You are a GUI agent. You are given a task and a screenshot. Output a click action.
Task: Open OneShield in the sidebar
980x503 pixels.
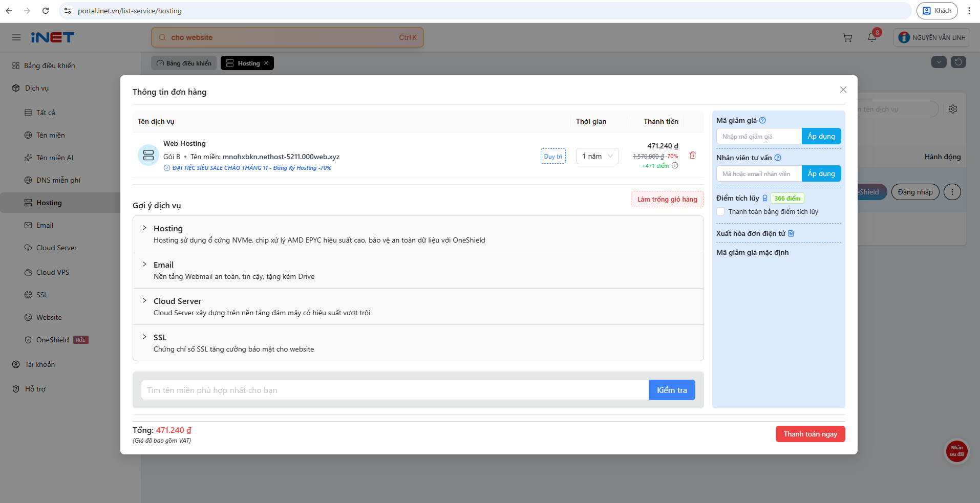tap(52, 340)
